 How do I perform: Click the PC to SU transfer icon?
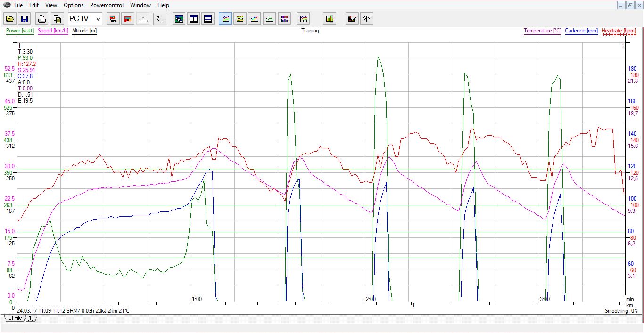160,19
